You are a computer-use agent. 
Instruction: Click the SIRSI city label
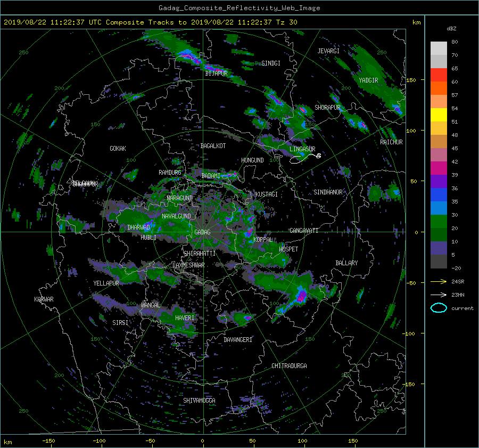pyautogui.click(x=120, y=323)
